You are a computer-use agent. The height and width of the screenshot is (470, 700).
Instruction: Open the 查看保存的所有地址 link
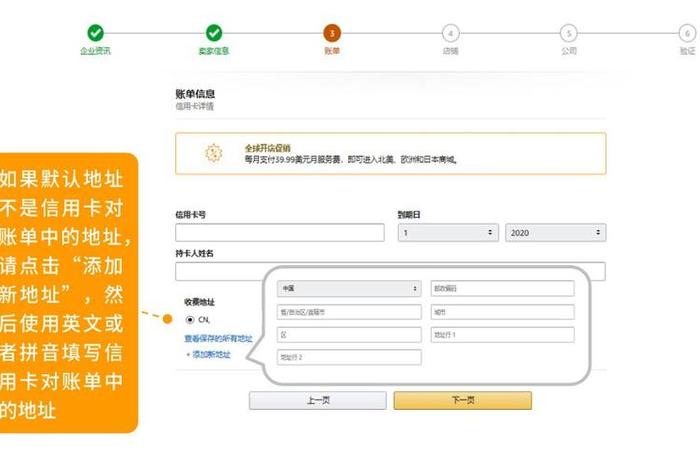pos(218,339)
